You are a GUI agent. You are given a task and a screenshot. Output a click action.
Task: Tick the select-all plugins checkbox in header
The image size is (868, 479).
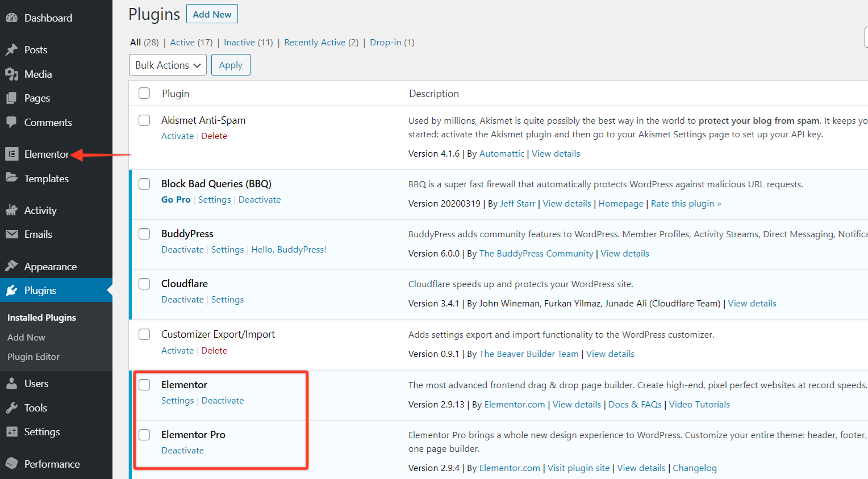coord(144,93)
